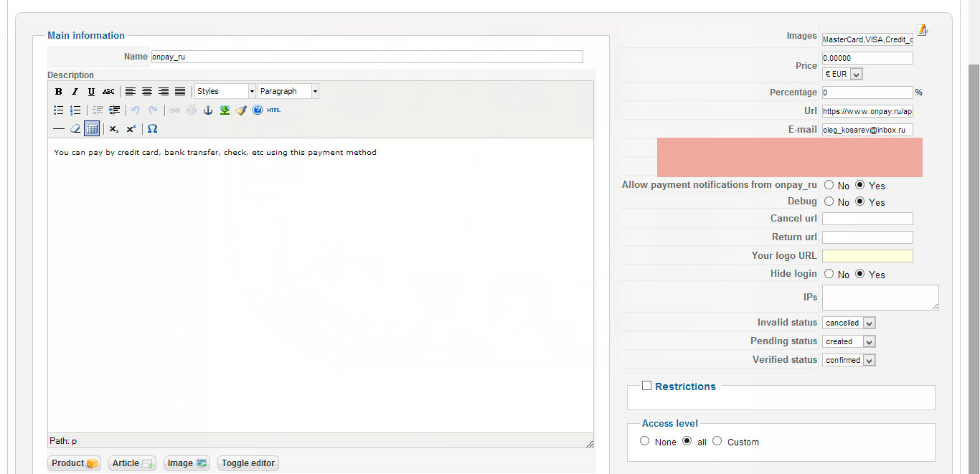Select Custom access level

pos(717,441)
